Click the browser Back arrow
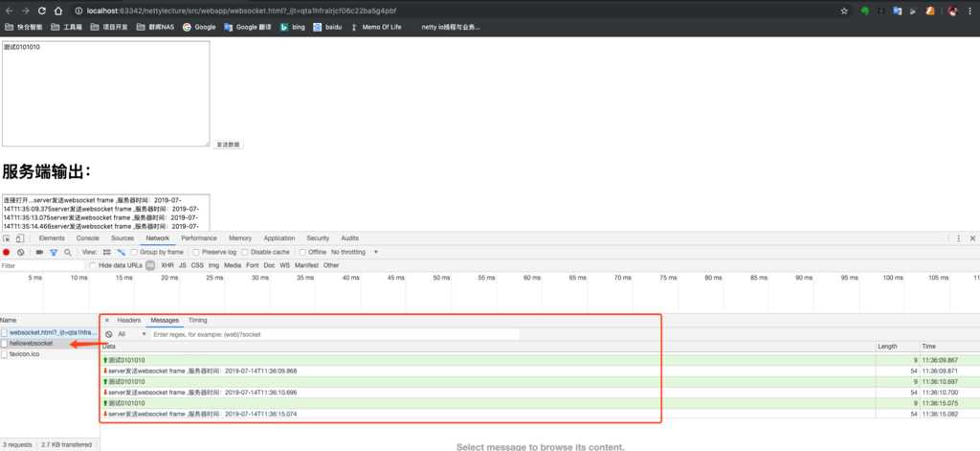This screenshot has height=451, width=980. click(10, 11)
